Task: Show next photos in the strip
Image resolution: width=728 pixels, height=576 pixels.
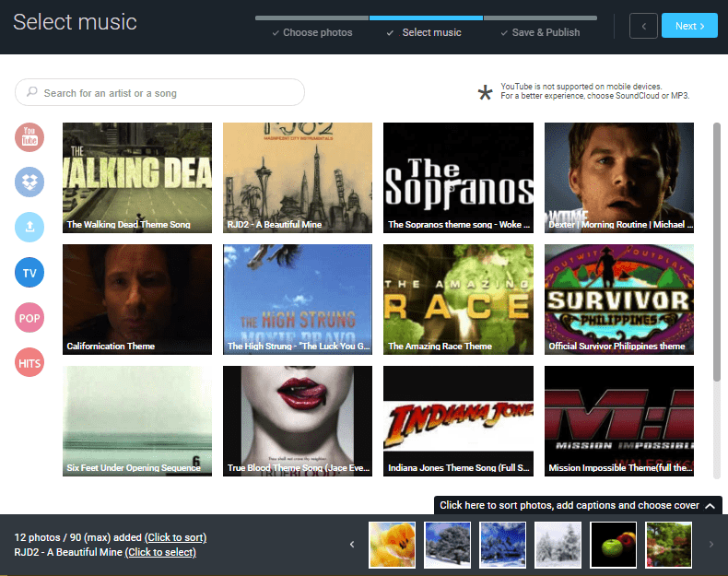Action: pyautogui.click(x=710, y=544)
